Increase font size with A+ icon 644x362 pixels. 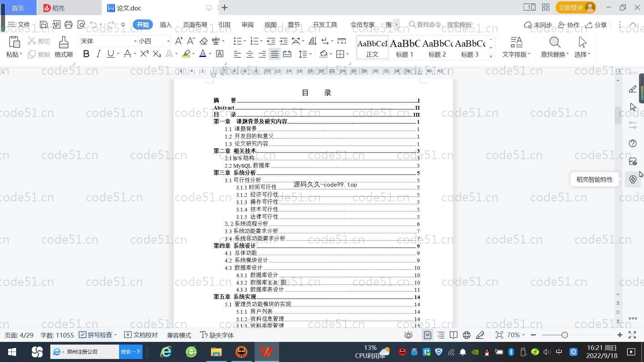click(x=179, y=41)
